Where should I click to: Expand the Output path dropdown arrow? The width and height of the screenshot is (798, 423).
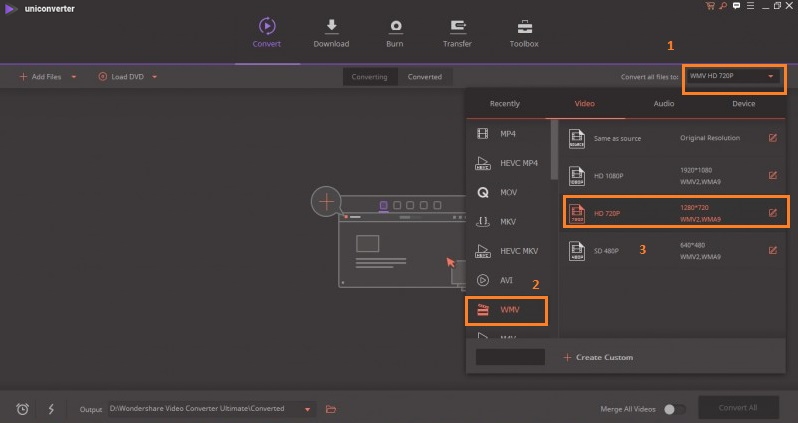[307, 409]
